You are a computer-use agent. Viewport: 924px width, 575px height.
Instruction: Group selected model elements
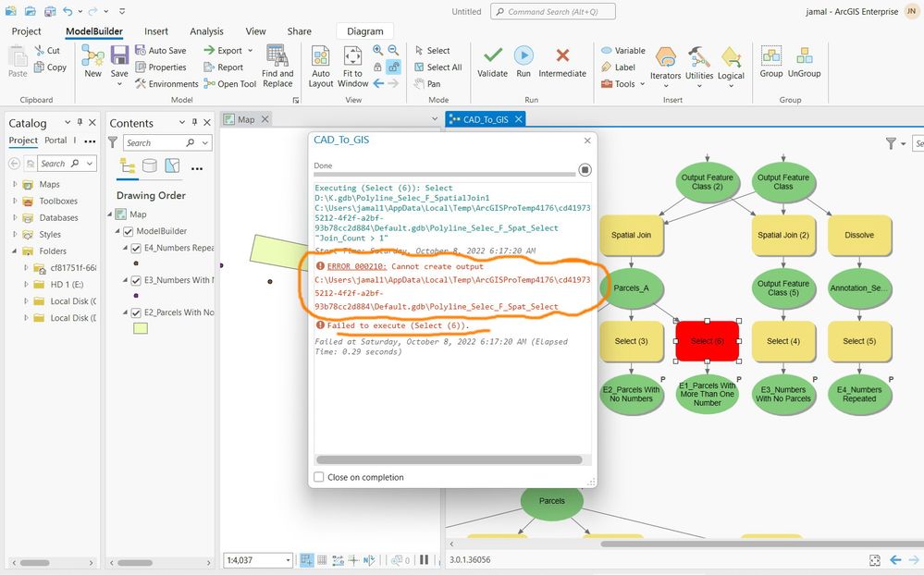tap(770, 61)
